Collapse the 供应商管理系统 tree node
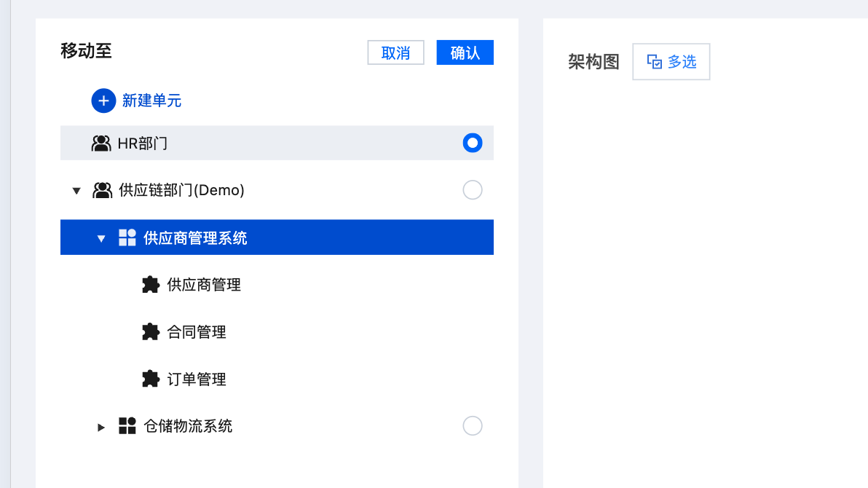868x488 pixels. click(101, 238)
